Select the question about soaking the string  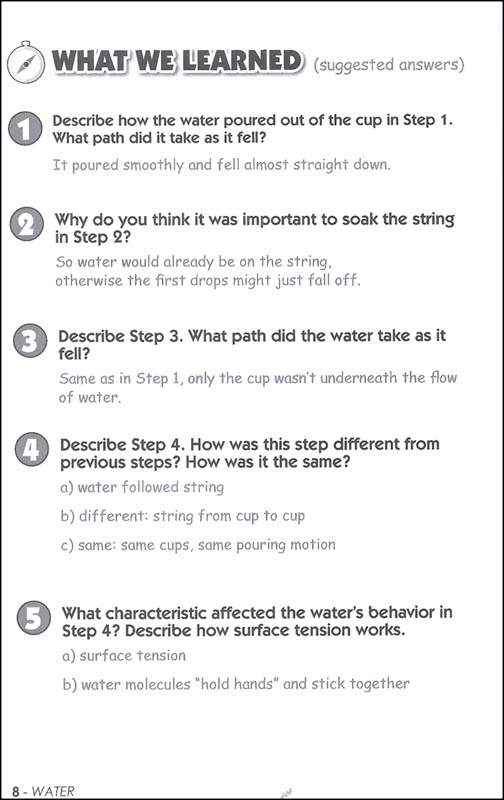click(255, 228)
